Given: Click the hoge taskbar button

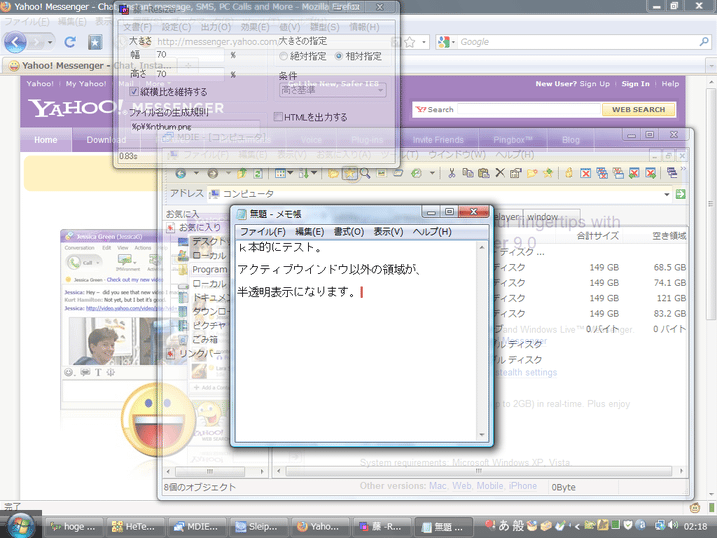Looking at the screenshot, I should [x=73, y=527].
